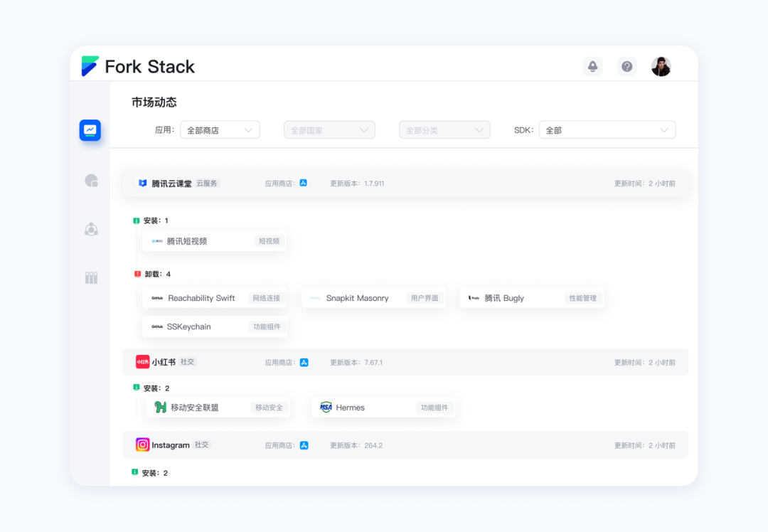Open the circular network sidebar icon
Viewport: 768px width, 532px height.
click(91, 229)
